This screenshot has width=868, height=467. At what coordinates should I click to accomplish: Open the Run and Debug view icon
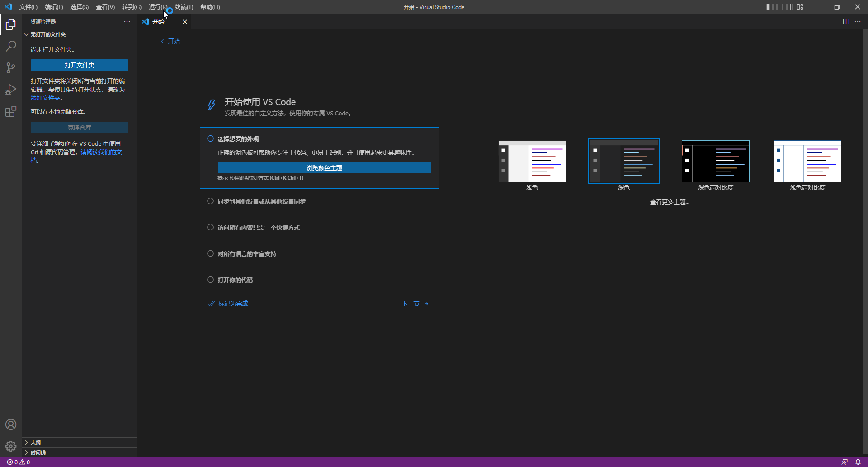(11, 90)
